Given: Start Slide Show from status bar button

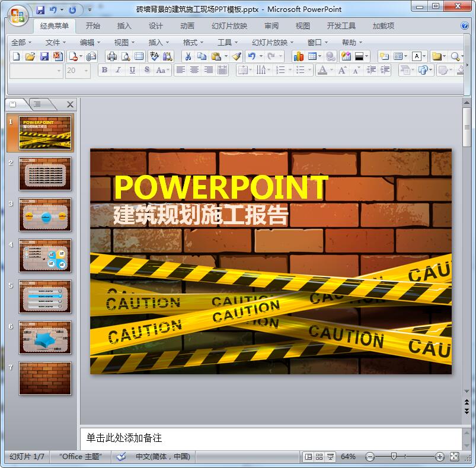Looking at the screenshot, I should point(330,457).
